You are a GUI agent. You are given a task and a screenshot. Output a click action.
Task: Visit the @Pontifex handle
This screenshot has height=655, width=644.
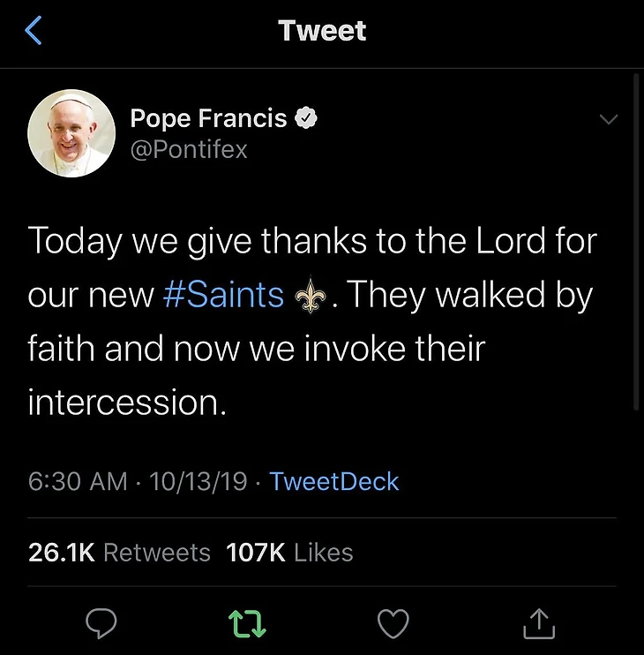click(189, 149)
